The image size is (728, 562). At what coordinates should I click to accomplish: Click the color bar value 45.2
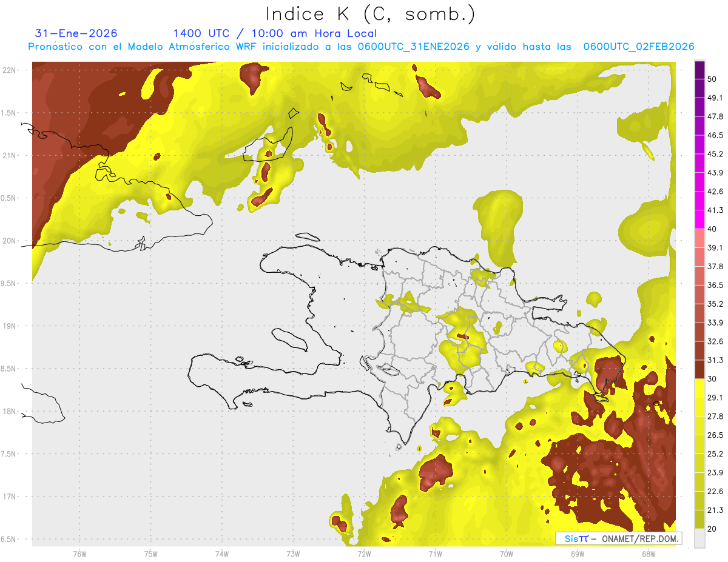coord(715,154)
